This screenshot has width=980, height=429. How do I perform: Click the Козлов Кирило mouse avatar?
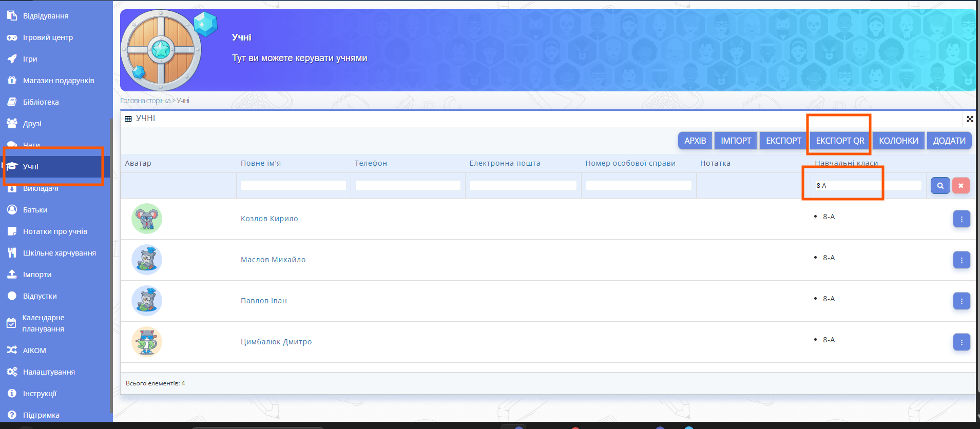(147, 219)
